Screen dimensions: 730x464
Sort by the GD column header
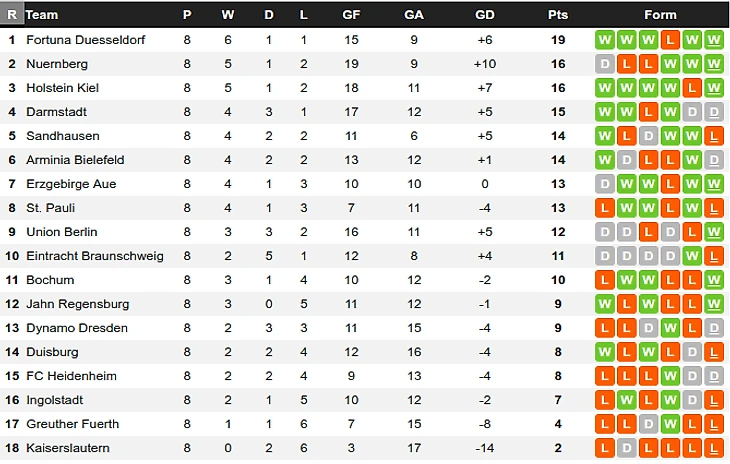pyautogui.click(x=485, y=15)
